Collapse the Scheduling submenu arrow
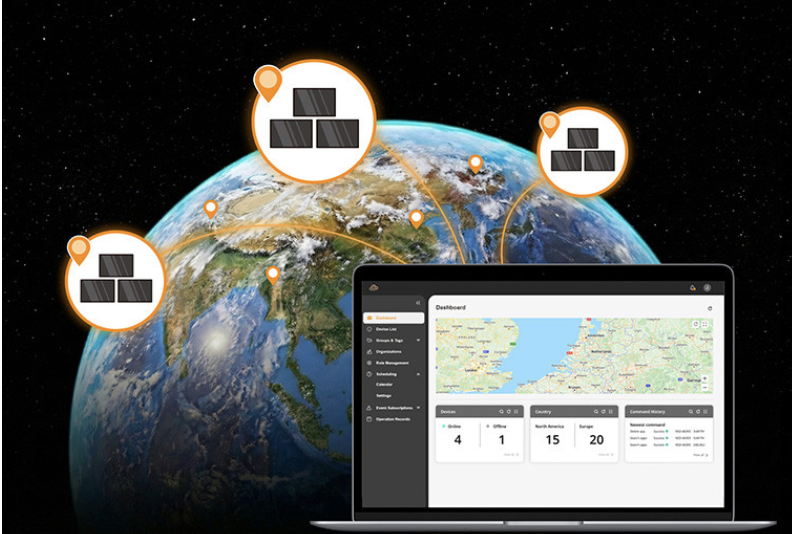The height and width of the screenshot is (534, 792). pyautogui.click(x=418, y=374)
